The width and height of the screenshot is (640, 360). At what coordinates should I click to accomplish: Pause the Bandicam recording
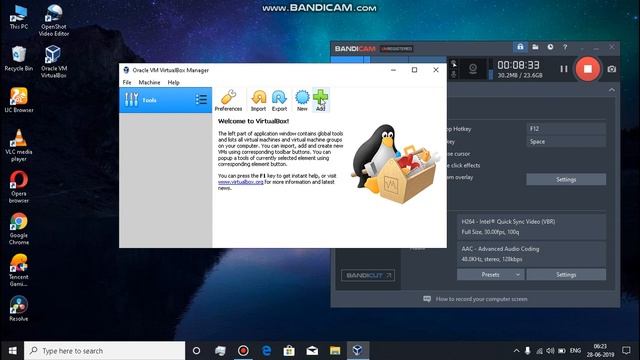[564, 69]
